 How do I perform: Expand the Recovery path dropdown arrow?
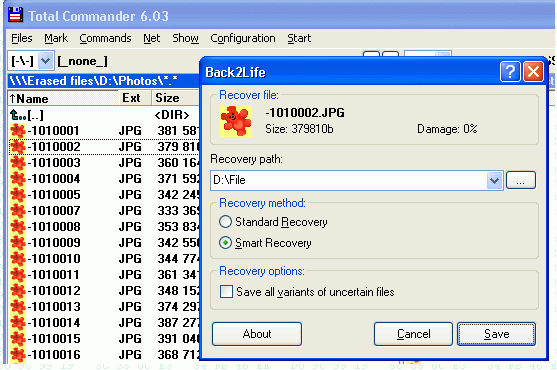tap(494, 180)
